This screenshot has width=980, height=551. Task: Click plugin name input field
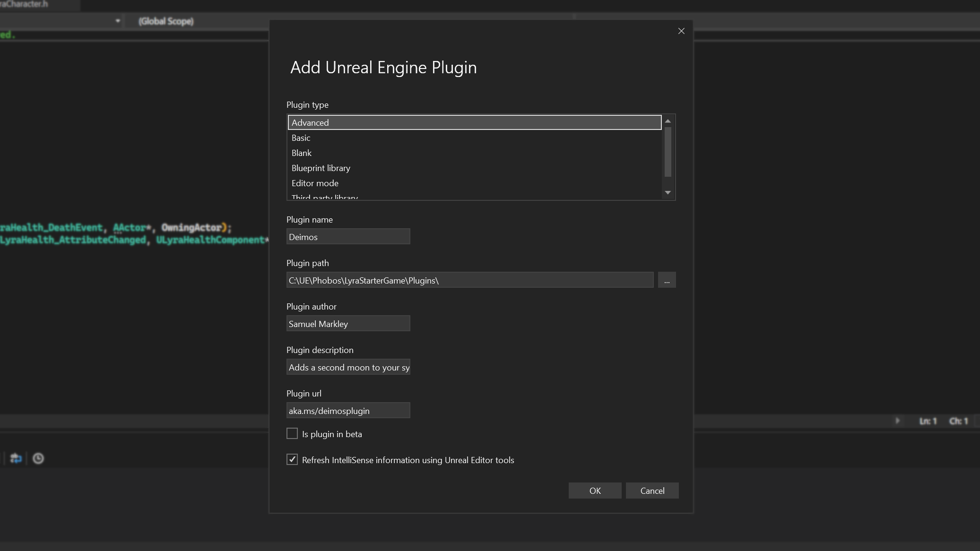pos(348,237)
